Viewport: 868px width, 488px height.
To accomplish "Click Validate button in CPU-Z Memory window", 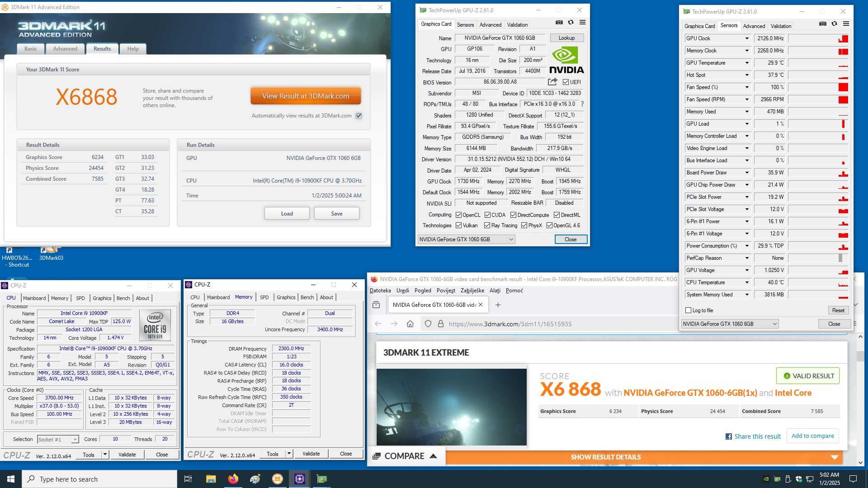I will point(311,454).
